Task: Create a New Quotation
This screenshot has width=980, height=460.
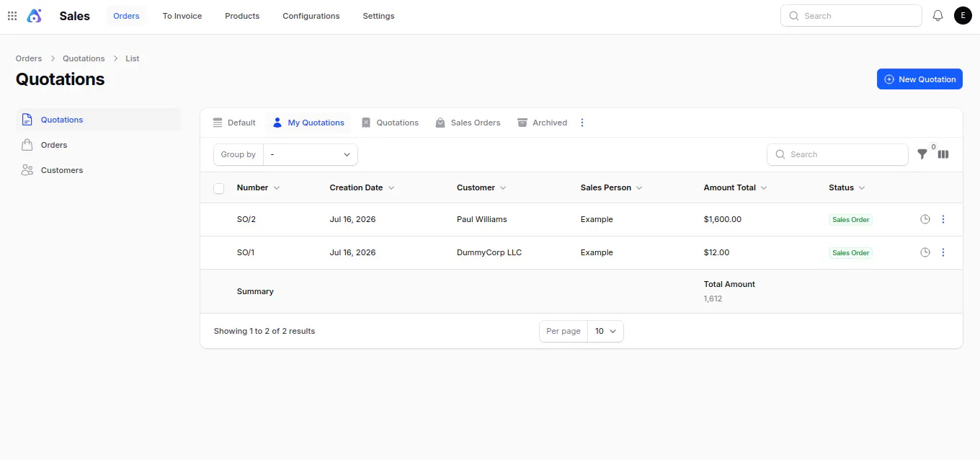Action: [x=919, y=79]
